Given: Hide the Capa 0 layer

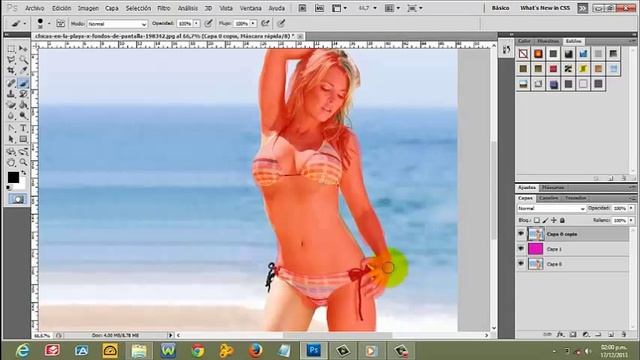Looking at the screenshot, I should (x=521, y=264).
